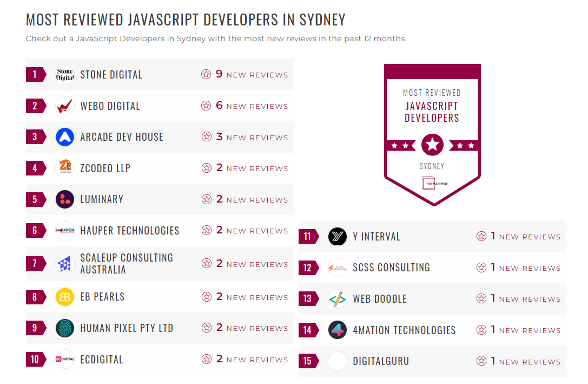Click the 9 New Reviews link for Stone Digital

(x=250, y=75)
